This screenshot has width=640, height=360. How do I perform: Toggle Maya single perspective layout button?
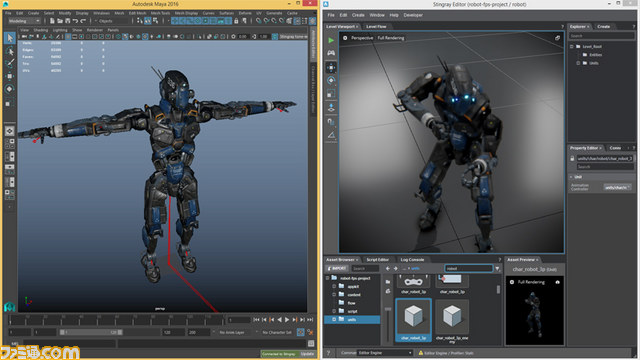coord(10,131)
